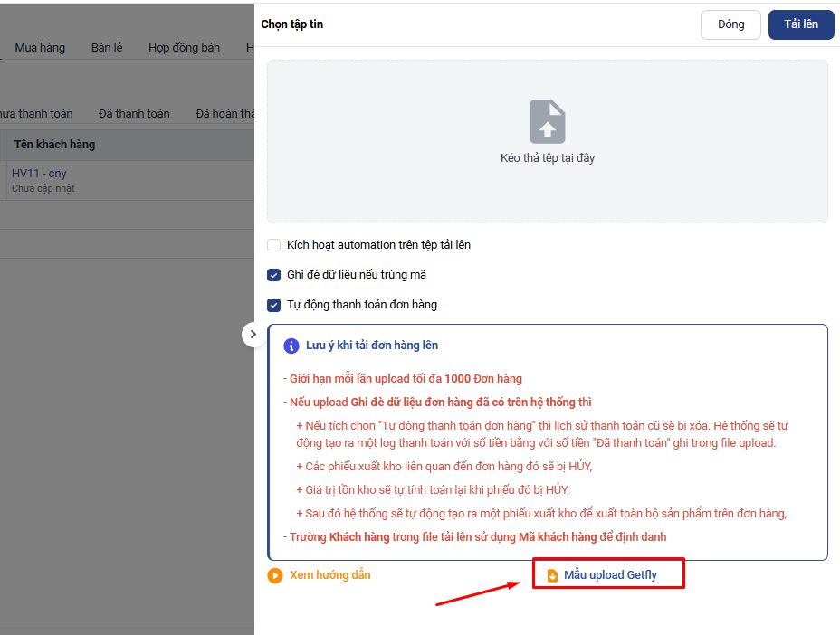Image resolution: width=840 pixels, height=635 pixels.
Task: Click the orange play icon for the guide
Action: click(275, 575)
